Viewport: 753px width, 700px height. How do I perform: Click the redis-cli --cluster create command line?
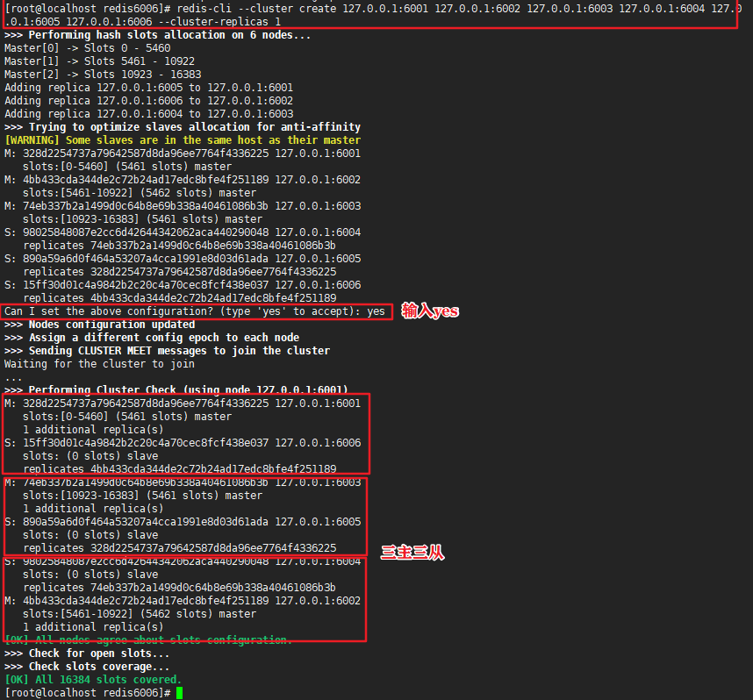[373, 9]
